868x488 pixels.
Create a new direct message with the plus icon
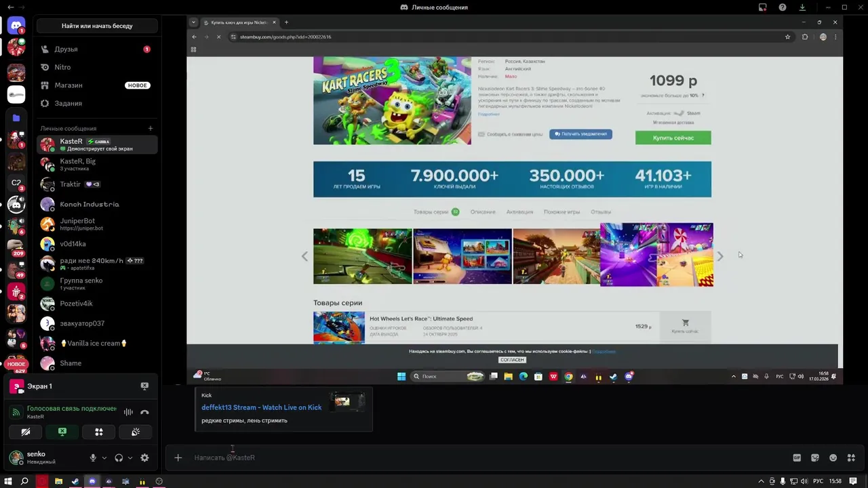tap(151, 128)
